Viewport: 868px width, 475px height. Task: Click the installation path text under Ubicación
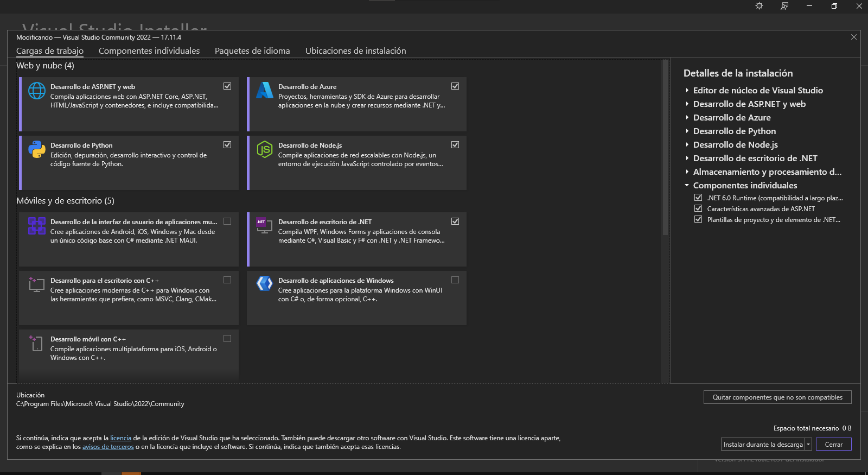(100, 404)
